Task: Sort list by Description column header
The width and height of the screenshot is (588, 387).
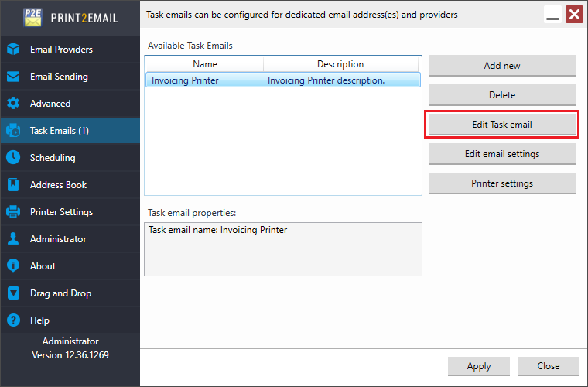Action: point(340,64)
